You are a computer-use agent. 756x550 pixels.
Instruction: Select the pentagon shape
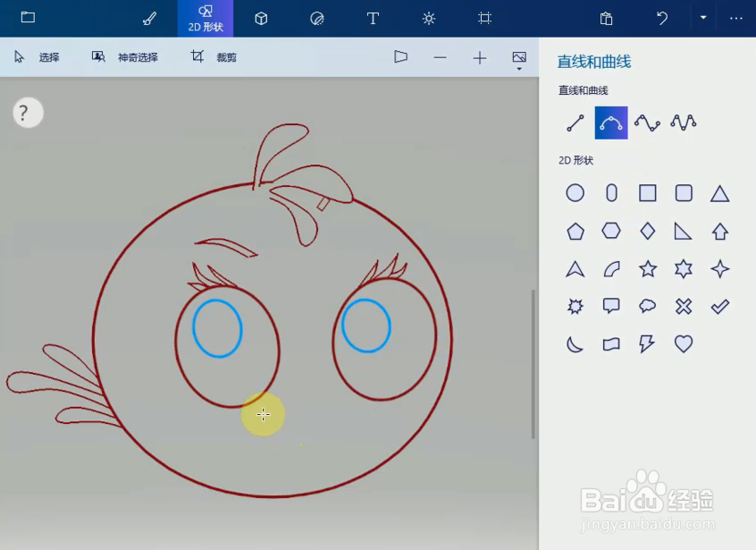(575, 231)
